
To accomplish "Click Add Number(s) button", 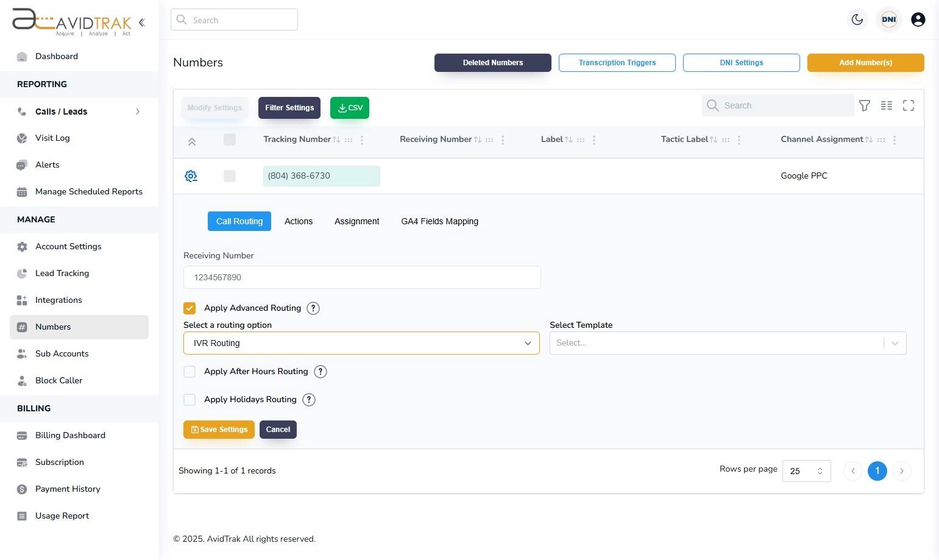I will [866, 63].
